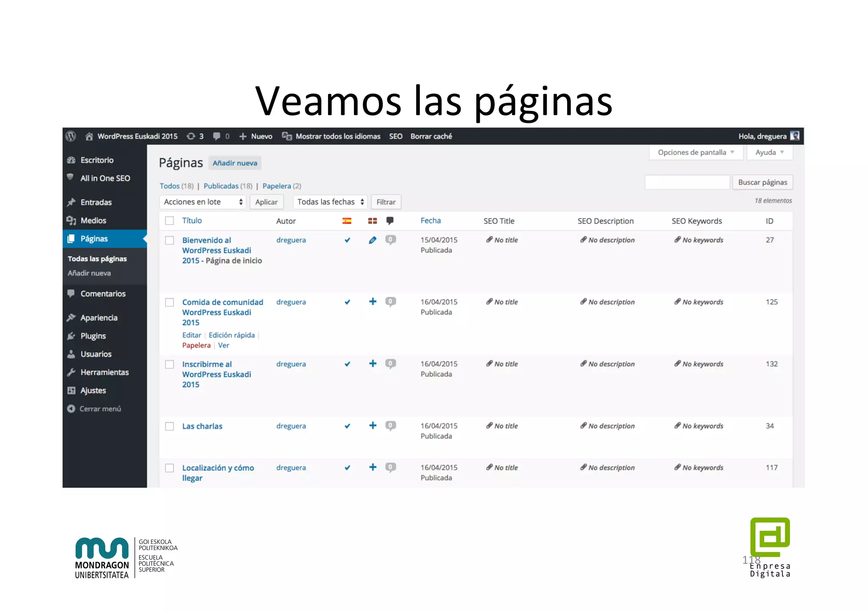Click the home icon beside WordPress Euskadi 2015
This screenshot has width=868, height=613.
[x=89, y=136]
